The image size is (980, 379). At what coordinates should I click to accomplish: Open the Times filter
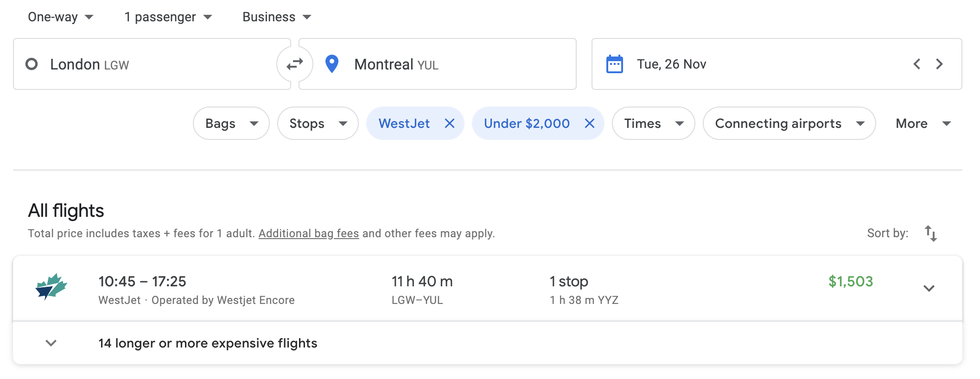(654, 123)
